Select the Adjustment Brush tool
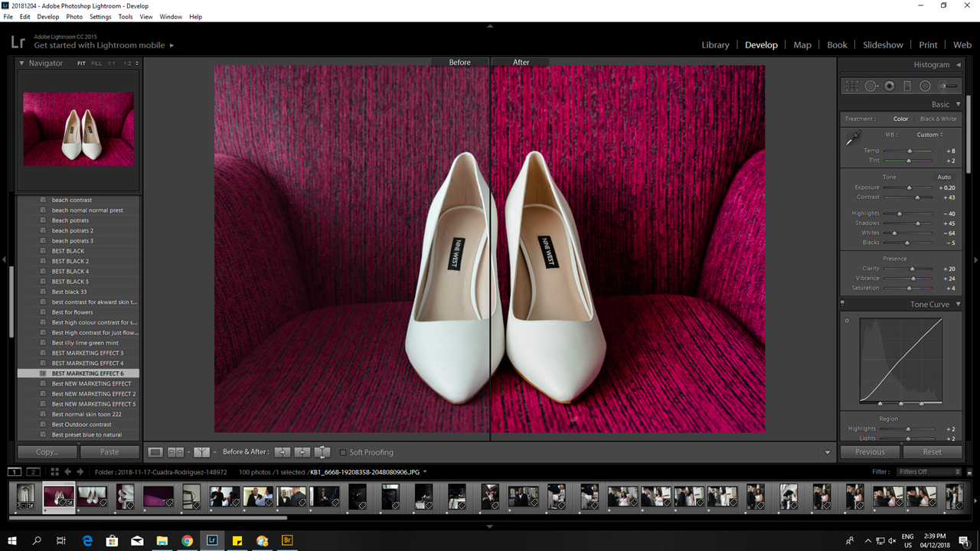This screenshot has height=551, width=980. tap(948, 86)
